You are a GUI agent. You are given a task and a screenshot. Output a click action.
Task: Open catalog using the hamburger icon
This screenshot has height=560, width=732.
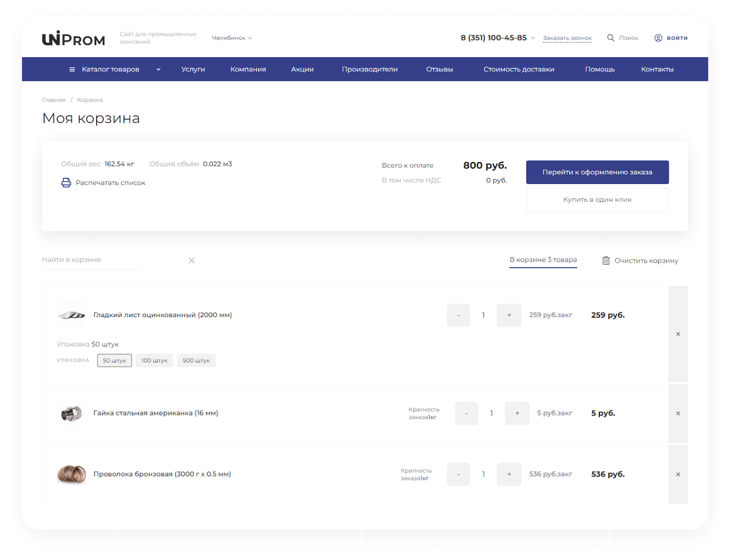coord(72,69)
